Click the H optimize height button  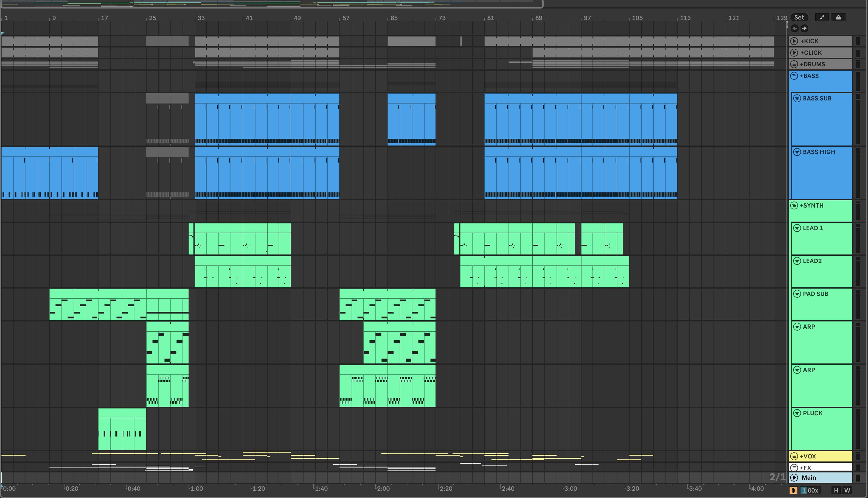coord(836,490)
